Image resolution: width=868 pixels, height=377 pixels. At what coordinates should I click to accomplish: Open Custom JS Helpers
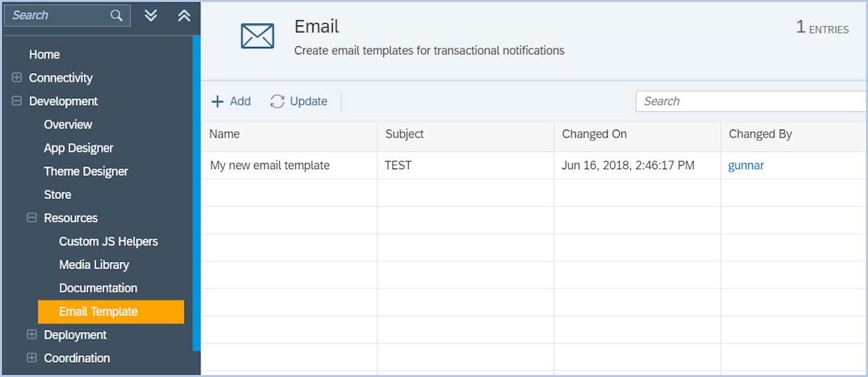tap(108, 241)
